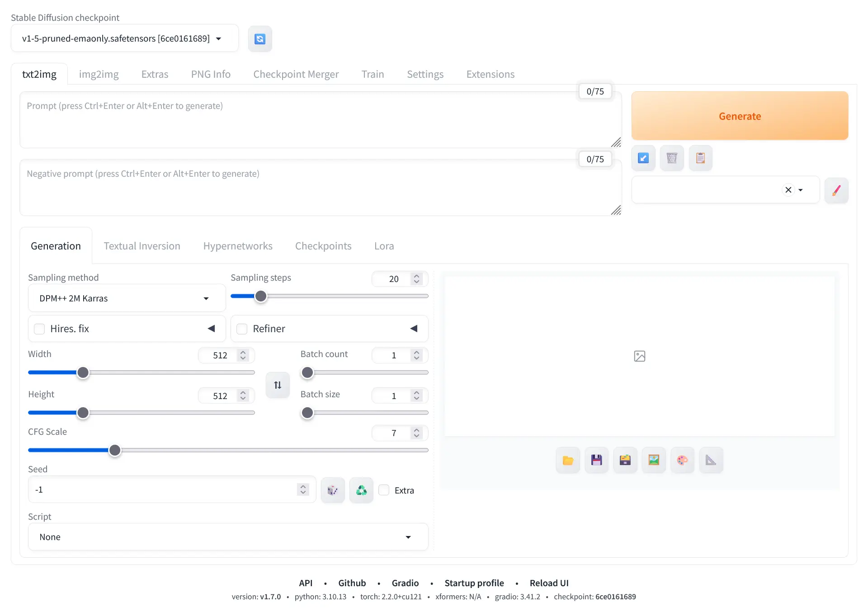Open the images output folder icon
Image resolution: width=868 pixels, height=616 pixels.
click(x=568, y=460)
